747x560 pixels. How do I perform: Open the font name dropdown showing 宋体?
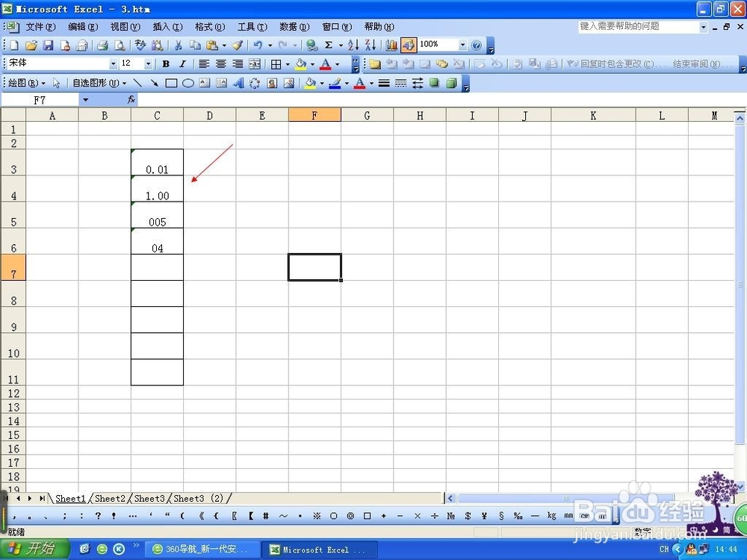(x=114, y=63)
